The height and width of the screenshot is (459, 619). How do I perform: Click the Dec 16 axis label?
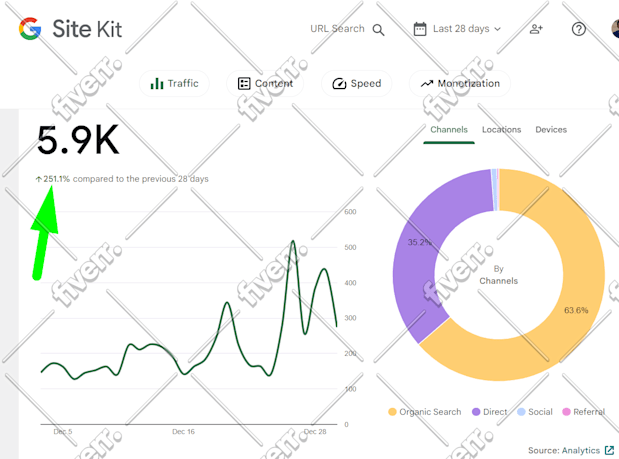183,431
